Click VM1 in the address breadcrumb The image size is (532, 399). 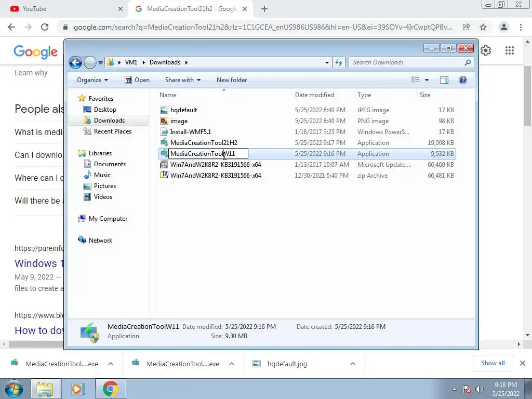click(131, 62)
